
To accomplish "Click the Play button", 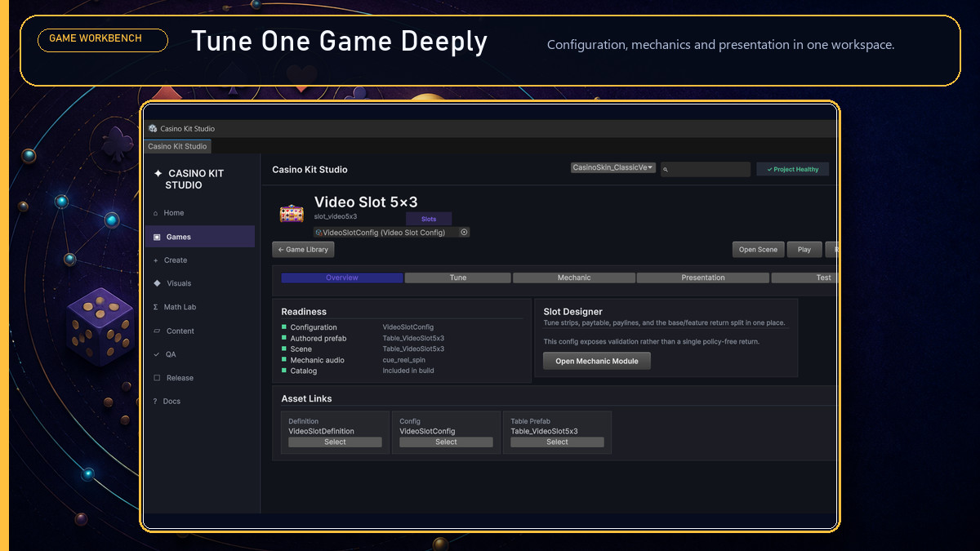I will 804,250.
